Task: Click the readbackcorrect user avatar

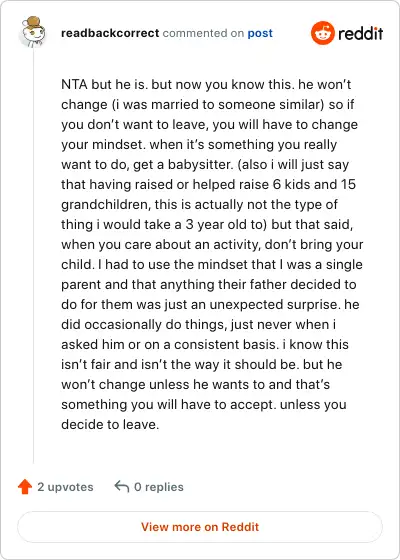Action: (x=33, y=32)
